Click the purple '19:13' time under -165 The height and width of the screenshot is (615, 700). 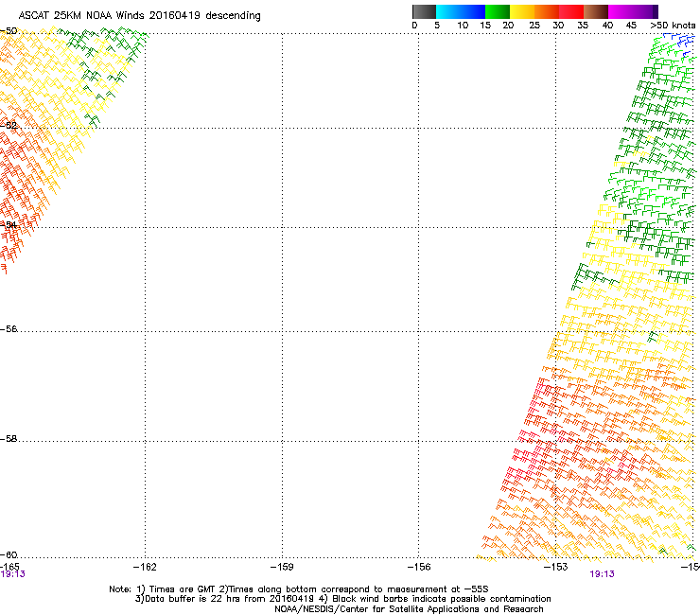[x=12, y=574]
